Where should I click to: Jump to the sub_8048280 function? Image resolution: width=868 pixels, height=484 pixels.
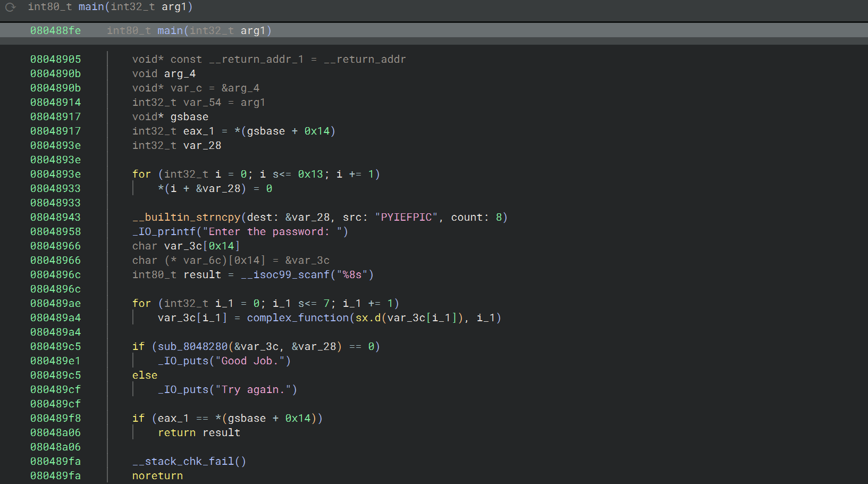192,346
